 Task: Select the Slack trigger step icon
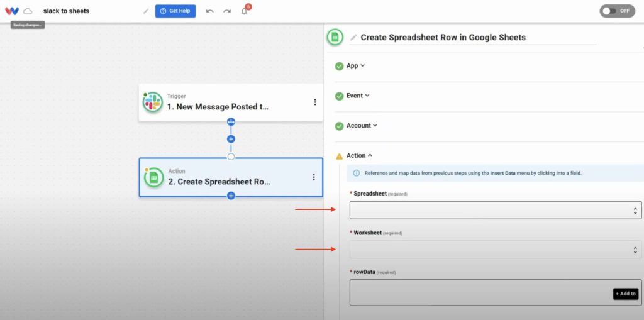pyautogui.click(x=152, y=102)
